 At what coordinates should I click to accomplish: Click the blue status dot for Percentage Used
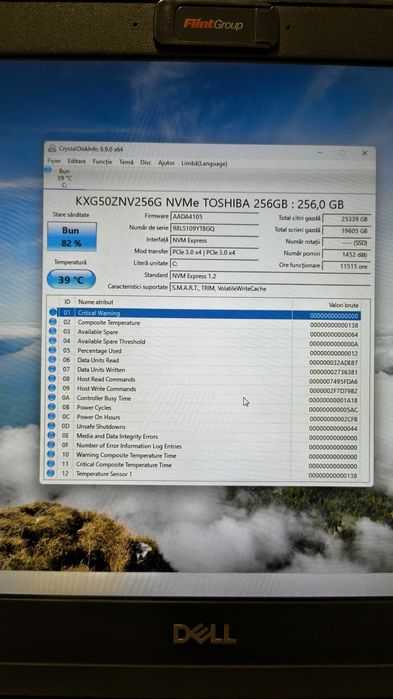[x=53, y=350]
